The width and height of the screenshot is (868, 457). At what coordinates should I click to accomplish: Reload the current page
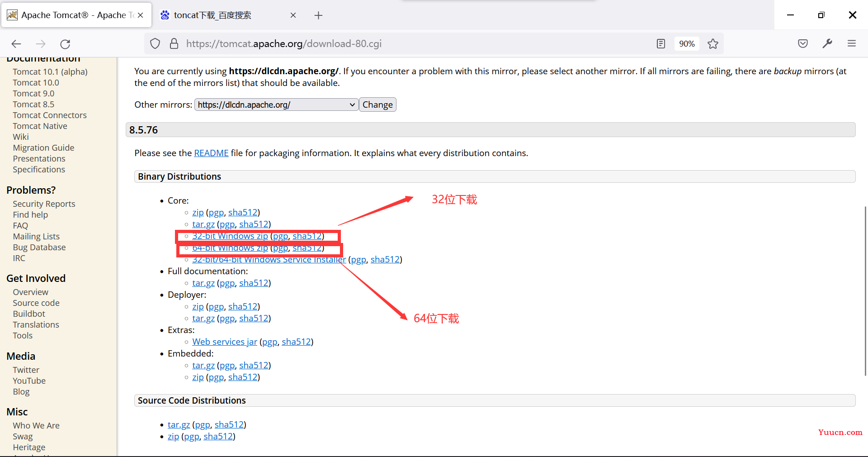click(x=65, y=44)
